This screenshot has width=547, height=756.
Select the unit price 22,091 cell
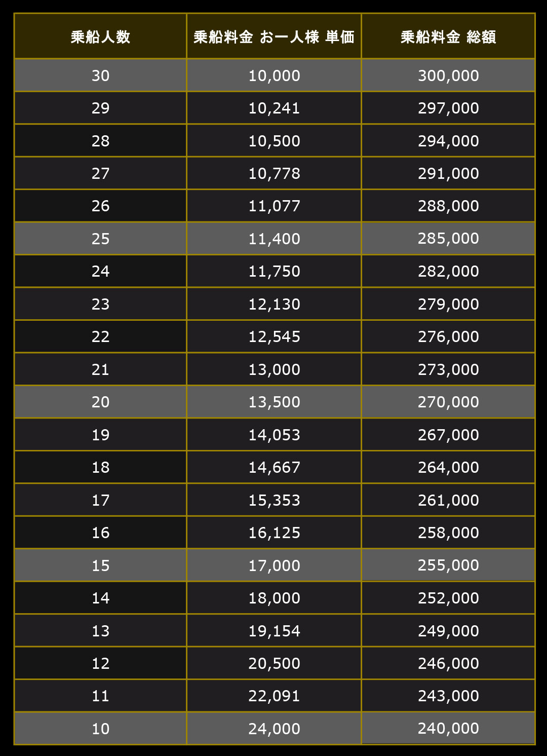(274, 696)
